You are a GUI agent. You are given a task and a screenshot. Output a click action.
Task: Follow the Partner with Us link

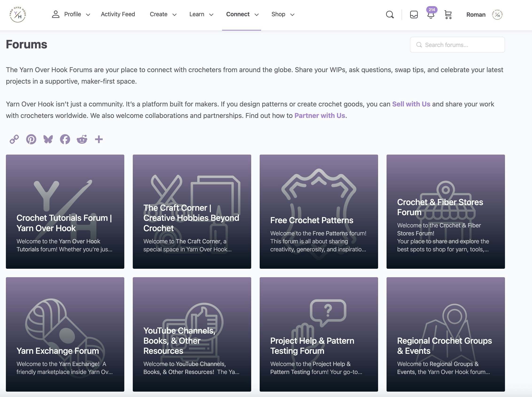320,116
